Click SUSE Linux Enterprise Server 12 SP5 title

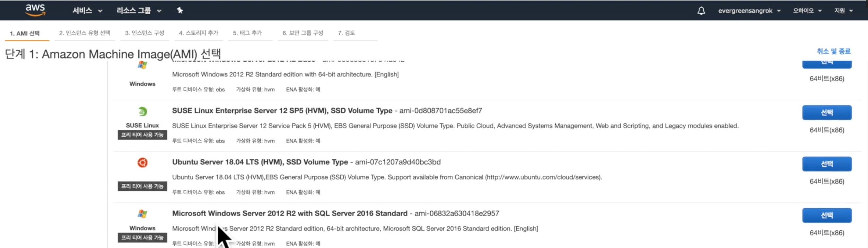pyautogui.click(x=282, y=111)
